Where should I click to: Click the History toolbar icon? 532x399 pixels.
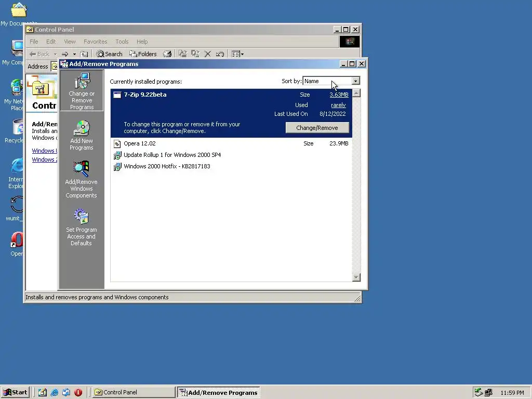(167, 54)
